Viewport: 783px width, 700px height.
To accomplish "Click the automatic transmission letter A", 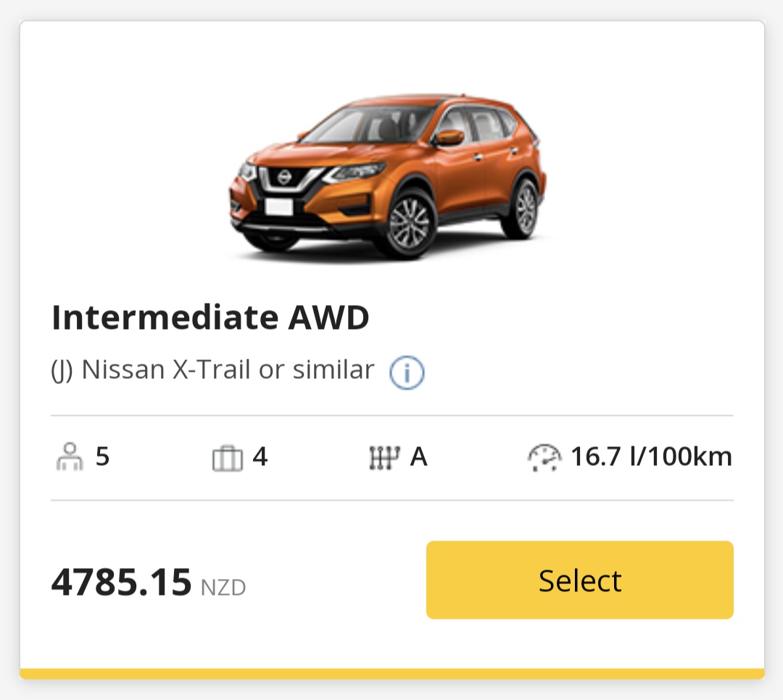I will (x=418, y=457).
